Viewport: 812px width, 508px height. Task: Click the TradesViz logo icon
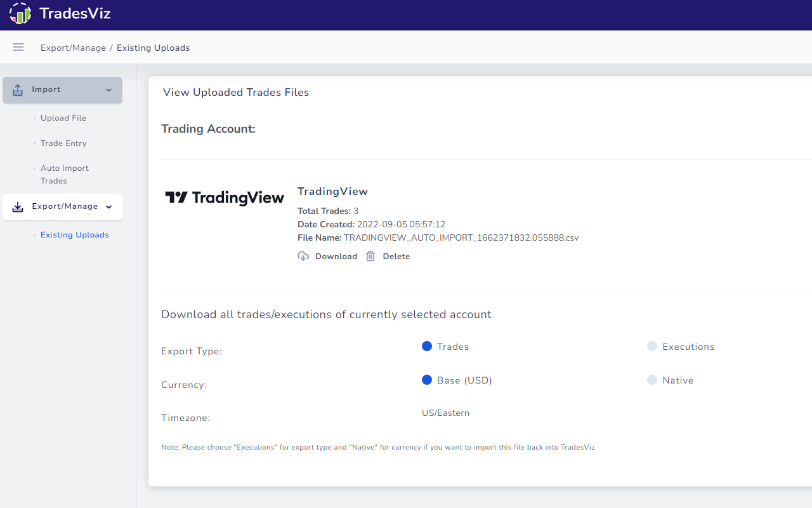coord(20,13)
